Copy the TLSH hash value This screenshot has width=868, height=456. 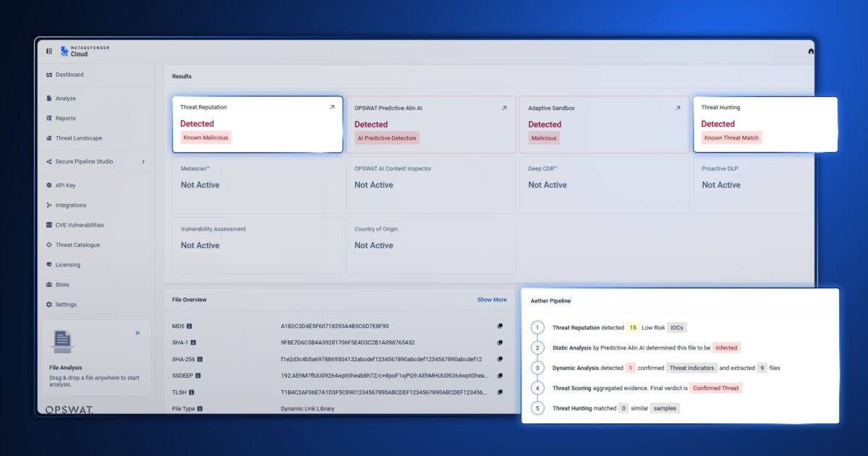(x=500, y=392)
